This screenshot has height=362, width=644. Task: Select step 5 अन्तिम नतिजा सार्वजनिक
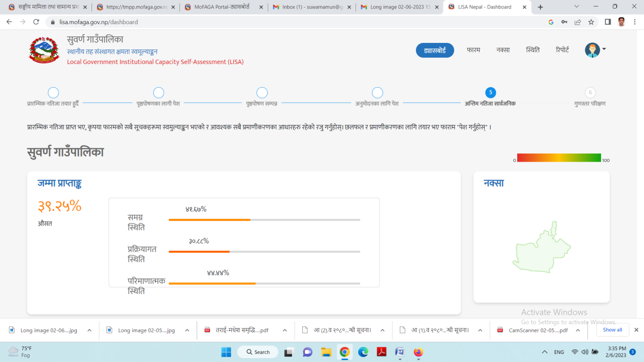[x=490, y=93]
